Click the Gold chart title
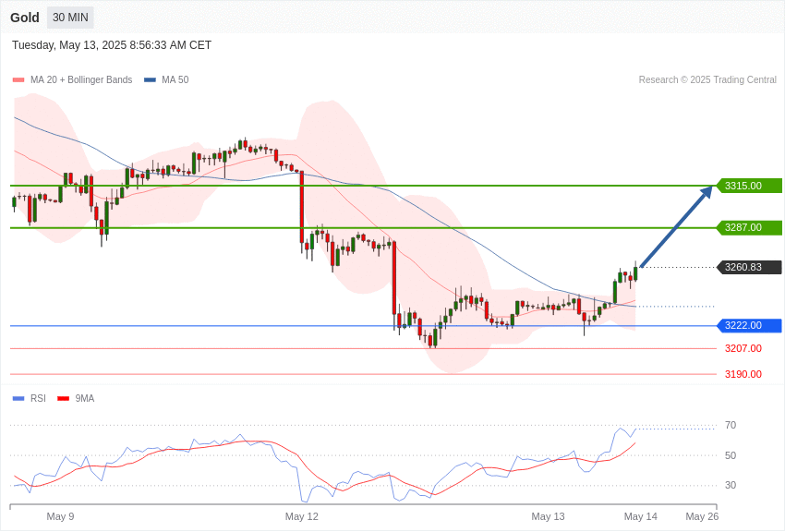This screenshot has height=532, width=785. tap(25, 18)
